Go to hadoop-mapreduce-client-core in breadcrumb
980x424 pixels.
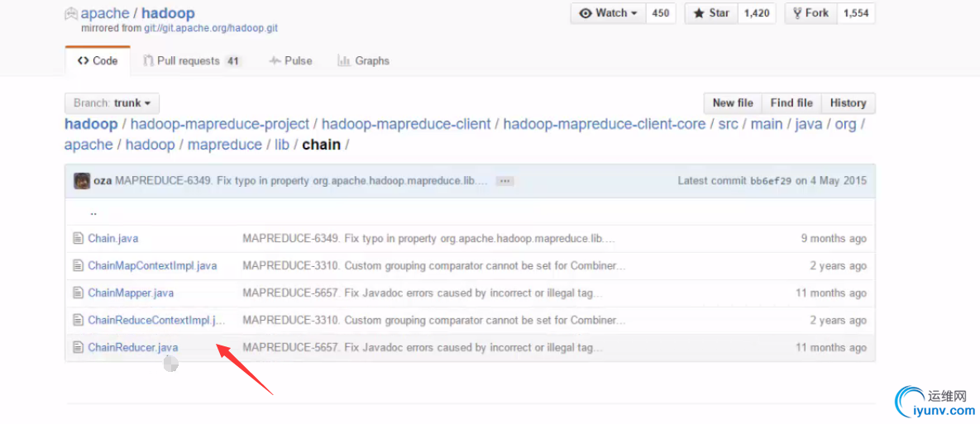[605, 124]
